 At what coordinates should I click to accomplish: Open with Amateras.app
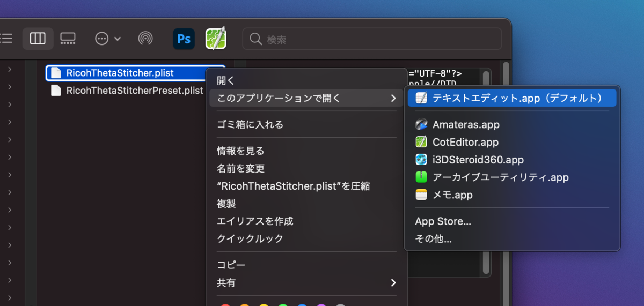pos(512,125)
